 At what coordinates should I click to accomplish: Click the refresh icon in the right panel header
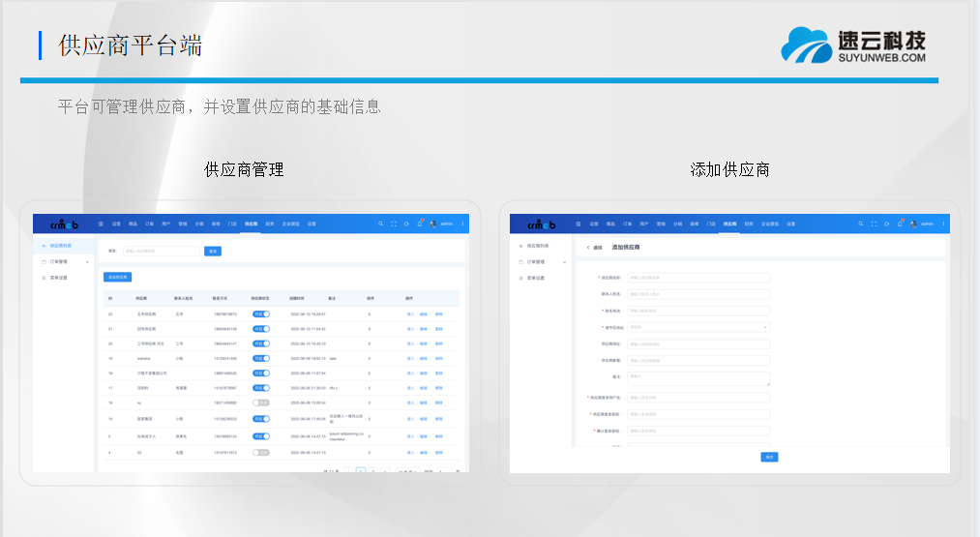pos(886,224)
